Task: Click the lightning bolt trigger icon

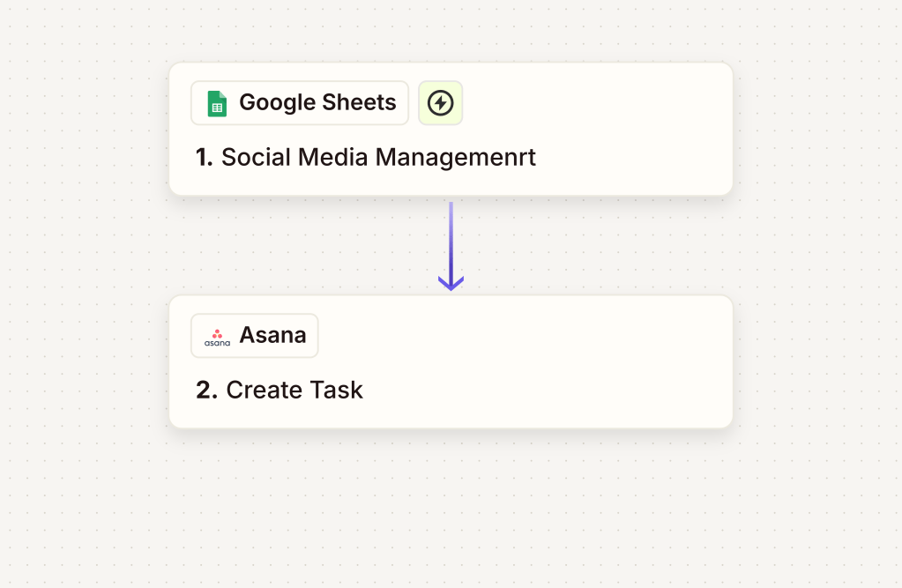Action: click(x=440, y=103)
